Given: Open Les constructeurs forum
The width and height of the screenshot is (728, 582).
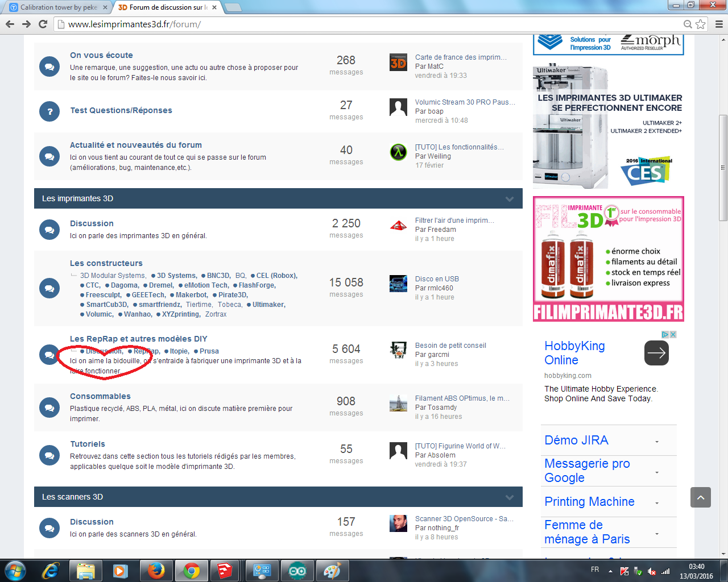Looking at the screenshot, I should coord(106,263).
